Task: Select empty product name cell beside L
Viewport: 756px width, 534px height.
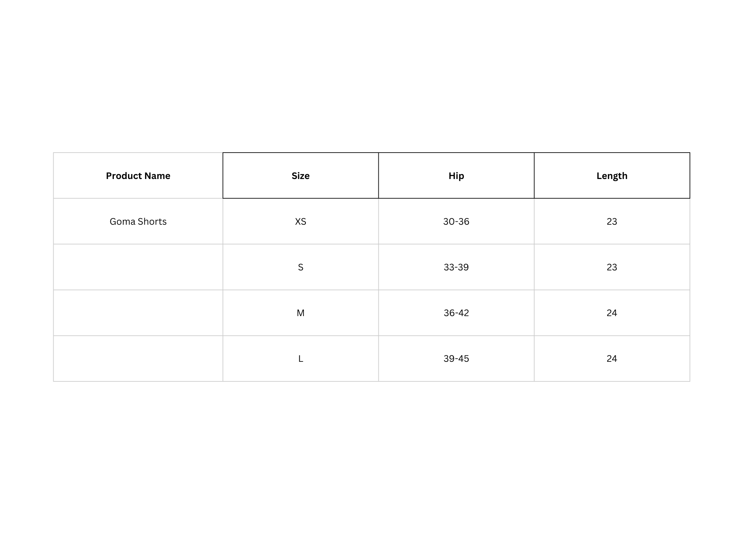Action: pos(138,358)
